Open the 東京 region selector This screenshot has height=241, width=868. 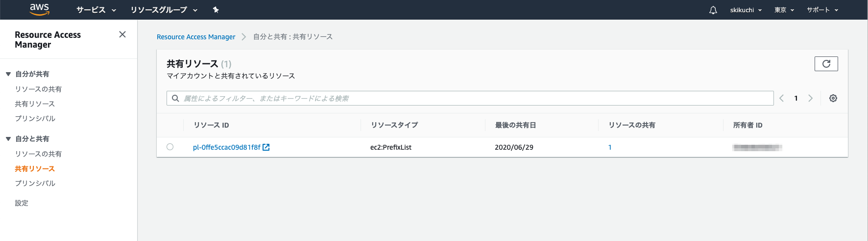coord(784,10)
